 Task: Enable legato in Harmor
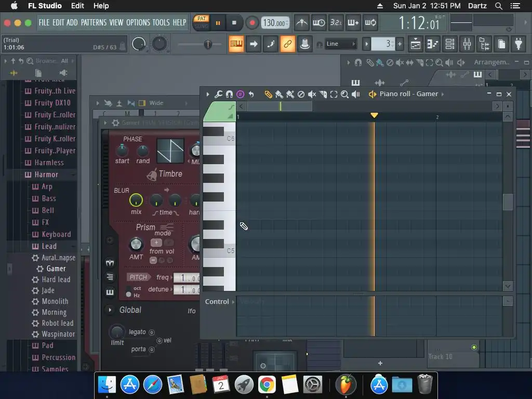[x=152, y=332]
